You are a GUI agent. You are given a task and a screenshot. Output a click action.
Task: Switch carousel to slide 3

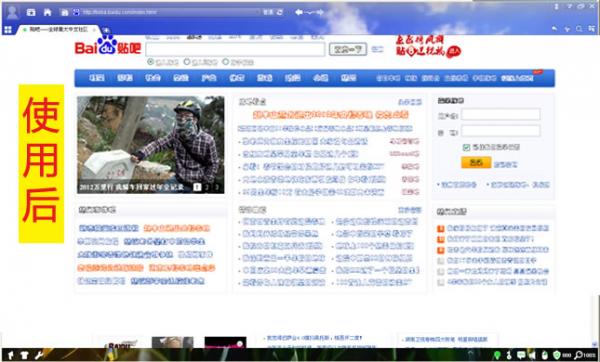217,187
